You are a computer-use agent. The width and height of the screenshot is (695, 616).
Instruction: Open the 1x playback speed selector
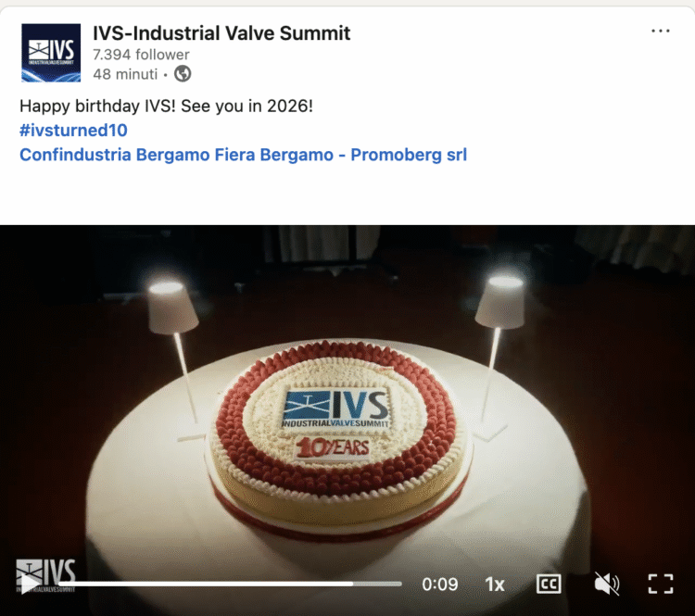click(495, 585)
